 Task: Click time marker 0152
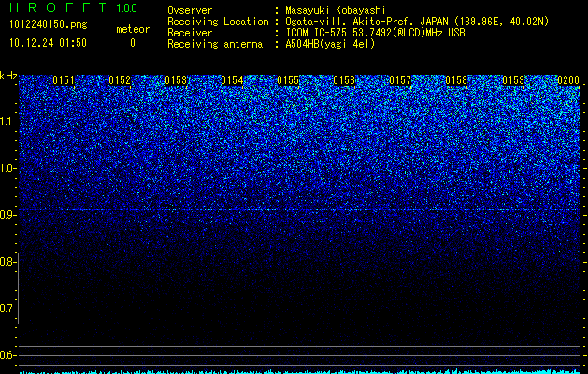pos(120,80)
